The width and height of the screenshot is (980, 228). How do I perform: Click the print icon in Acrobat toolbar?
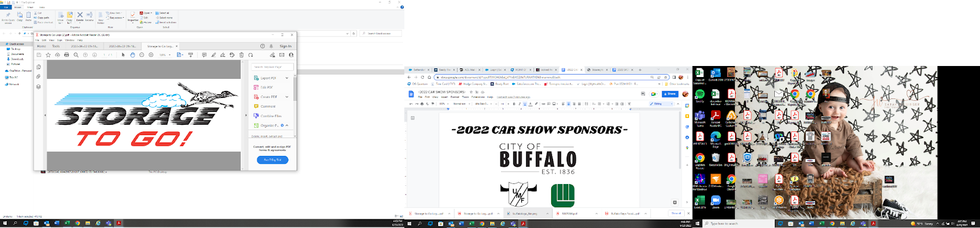[x=67, y=55]
